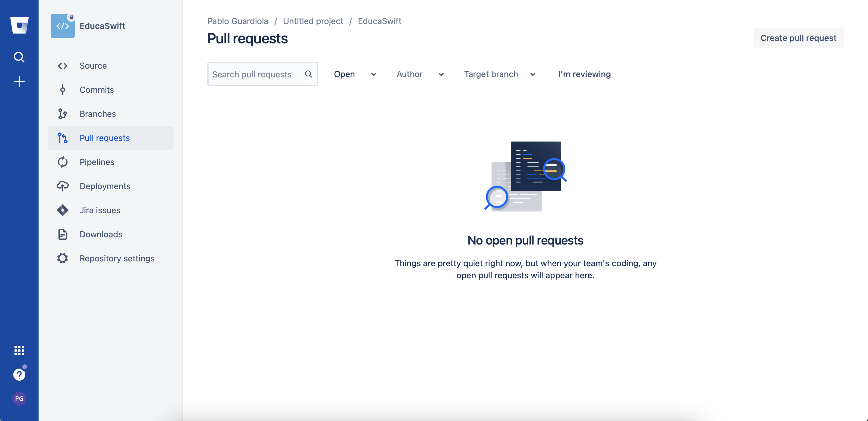Click the Bitbucket logo icon
Screen dimensions: 868x421
(x=19, y=25)
